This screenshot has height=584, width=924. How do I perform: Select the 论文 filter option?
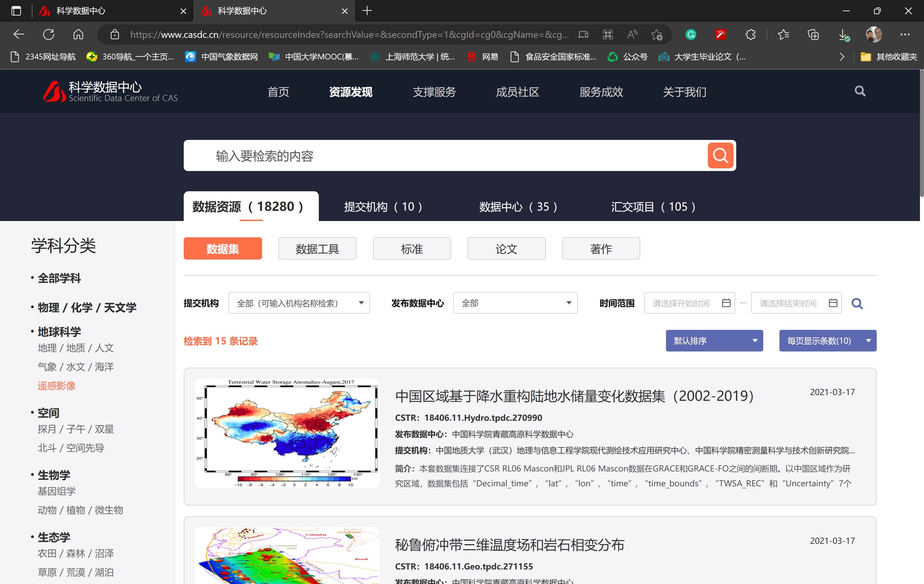(x=506, y=248)
